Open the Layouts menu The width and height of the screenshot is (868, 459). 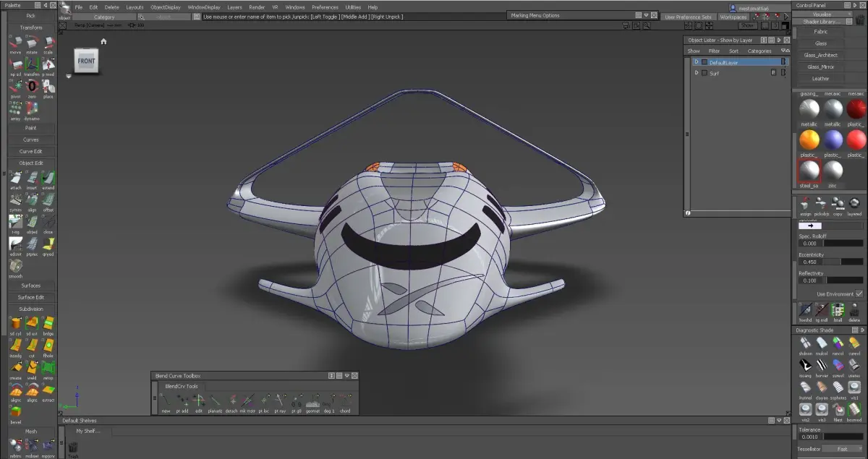[135, 7]
